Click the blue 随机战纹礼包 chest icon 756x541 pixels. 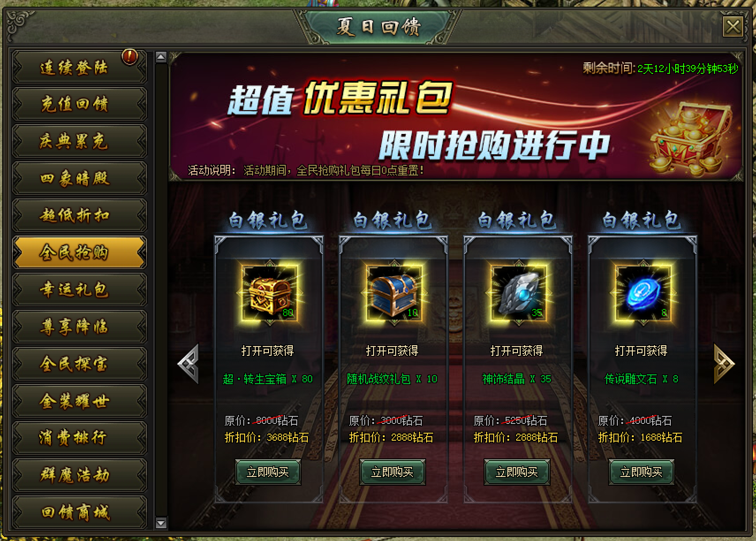click(x=394, y=293)
